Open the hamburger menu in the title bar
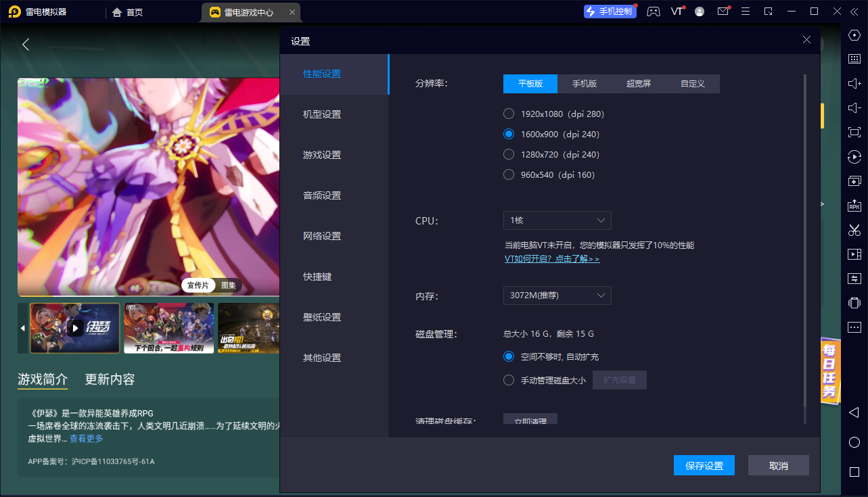868x497 pixels. pyautogui.click(x=746, y=11)
